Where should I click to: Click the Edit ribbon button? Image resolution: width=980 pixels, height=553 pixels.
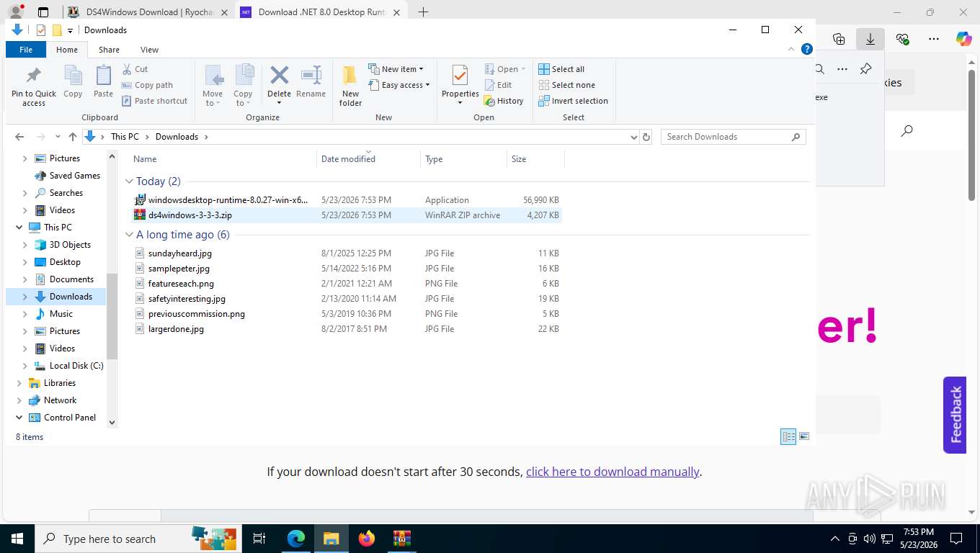498,85
